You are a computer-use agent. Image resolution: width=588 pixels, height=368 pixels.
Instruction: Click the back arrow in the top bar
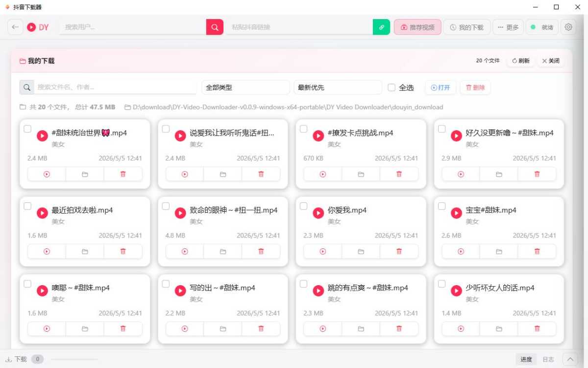(15, 27)
